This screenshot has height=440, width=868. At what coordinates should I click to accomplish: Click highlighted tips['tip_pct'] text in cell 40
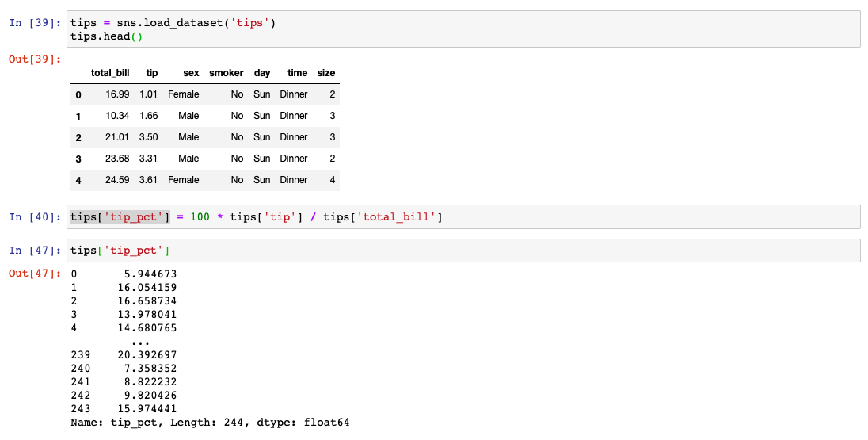(120, 216)
